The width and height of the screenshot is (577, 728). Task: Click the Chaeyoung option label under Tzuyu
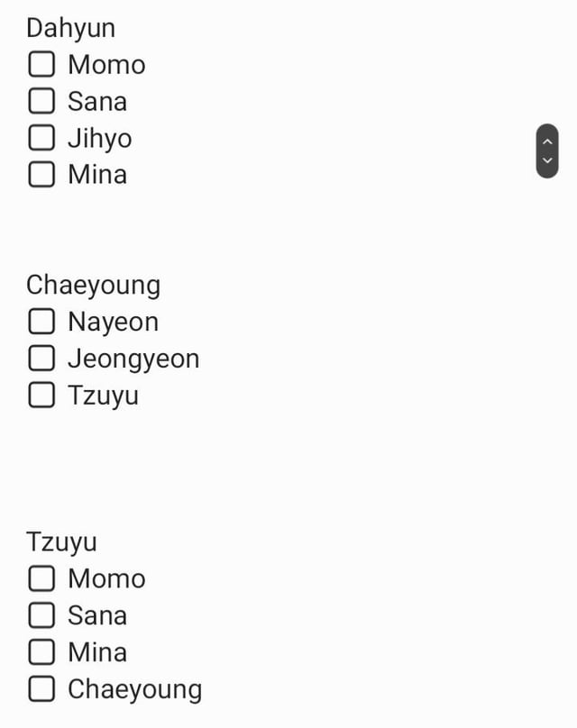(x=134, y=689)
